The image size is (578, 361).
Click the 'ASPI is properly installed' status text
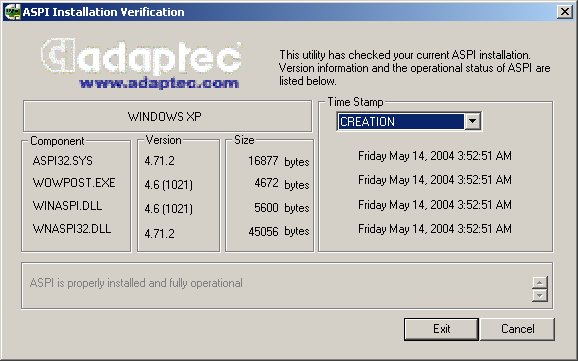(136, 283)
